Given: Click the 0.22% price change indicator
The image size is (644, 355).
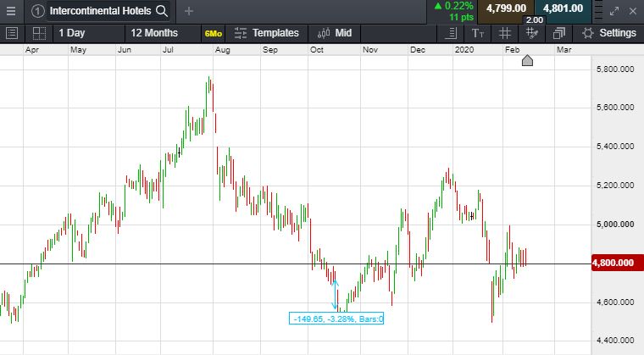Looking at the screenshot, I should coord(454,6).
